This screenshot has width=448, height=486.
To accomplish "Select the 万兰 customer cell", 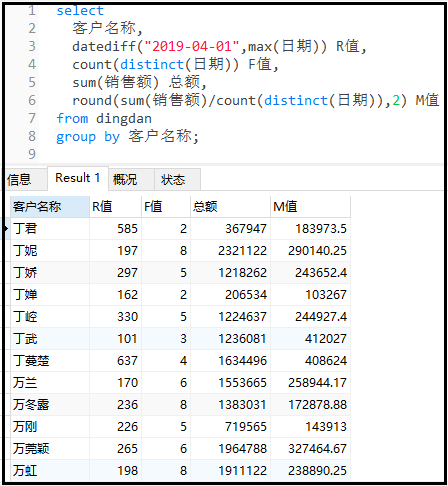I will pyautogui.click(x=50, y=383).
